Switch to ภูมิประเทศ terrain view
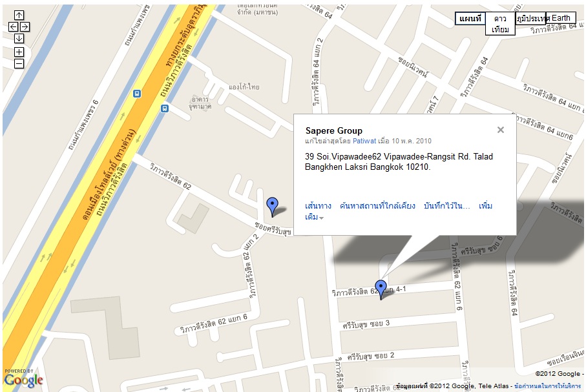The height and width of the screenshot is (392, 586). 530,18
